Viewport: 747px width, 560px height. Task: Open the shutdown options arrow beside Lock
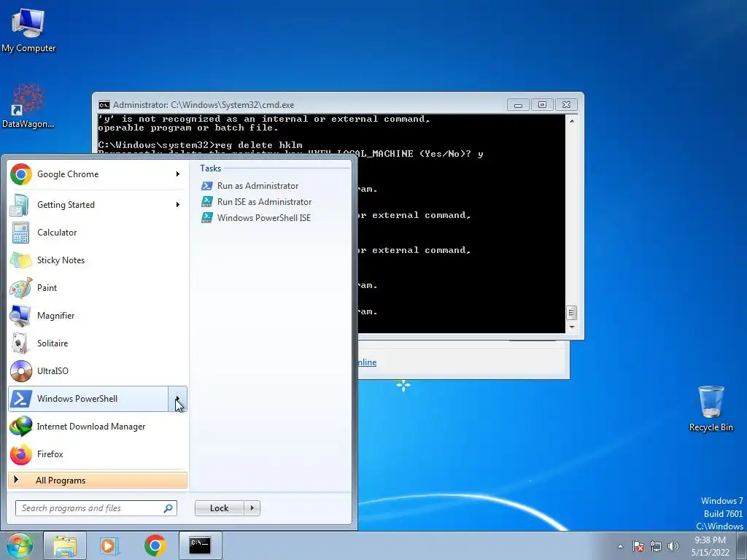point(252,508)
